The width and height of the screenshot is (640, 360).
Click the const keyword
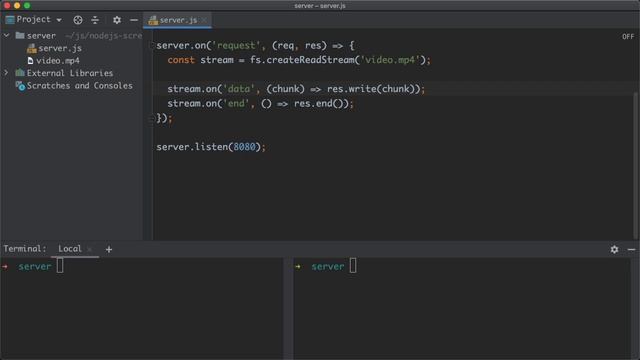tap(181, 60)
